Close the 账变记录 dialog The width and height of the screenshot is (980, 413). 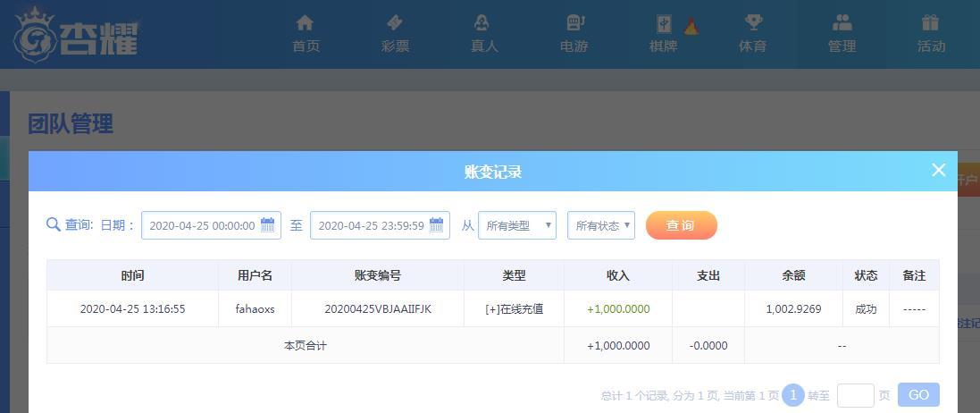(x=938, y=170)
